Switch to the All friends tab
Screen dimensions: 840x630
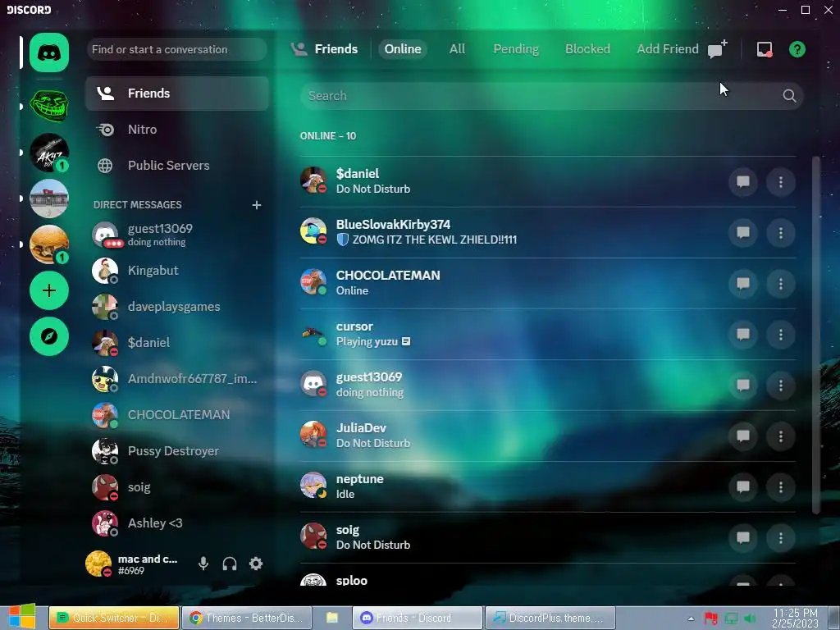pos(457,48)
